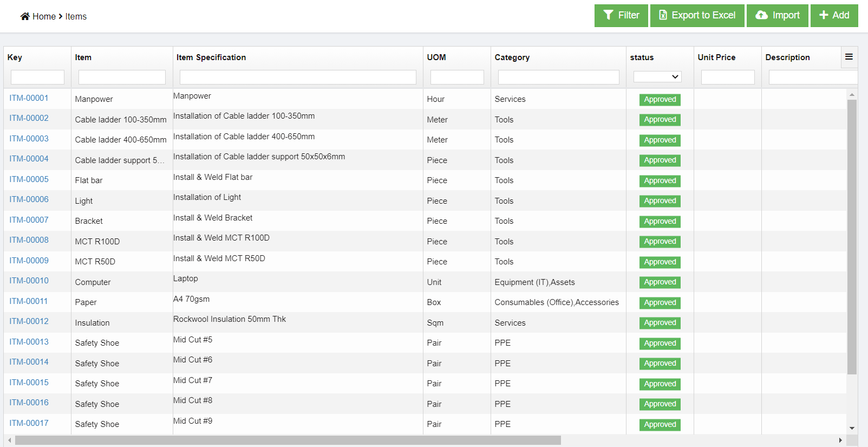868x447 pixels.
Task: Open item ITM-00017 link
Action: point(29,423)
